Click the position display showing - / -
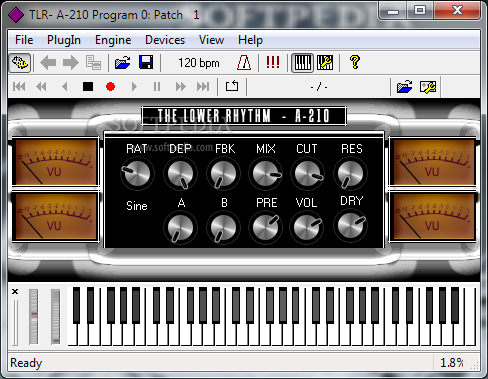 click(x=319, y=87)
